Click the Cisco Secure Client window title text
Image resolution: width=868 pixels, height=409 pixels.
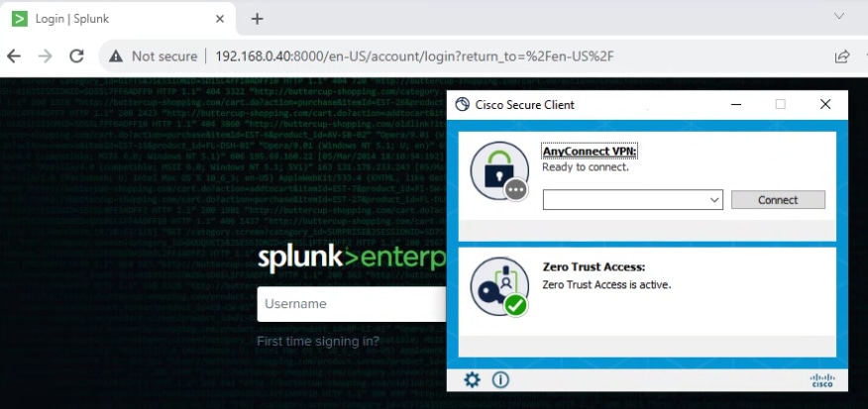point(525,105)
